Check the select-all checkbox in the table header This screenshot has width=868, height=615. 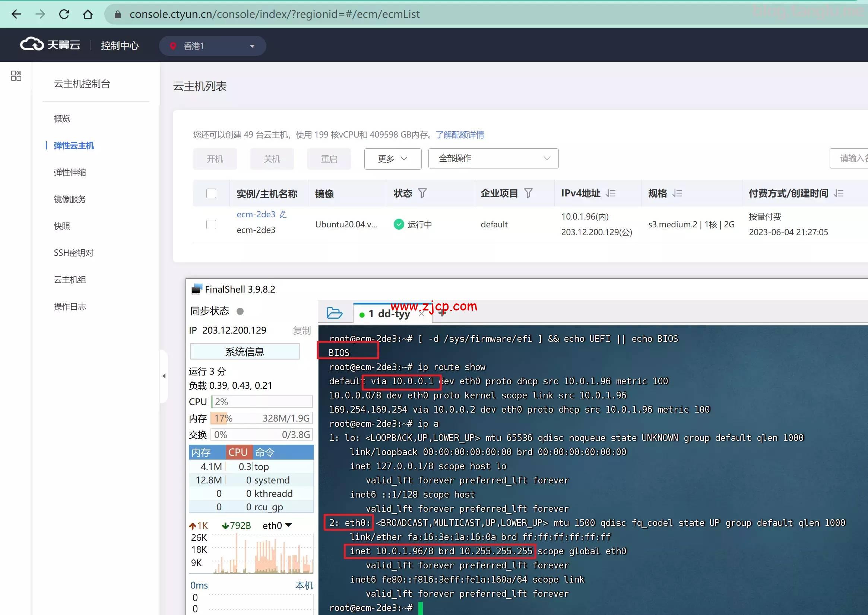pos(211,193)
